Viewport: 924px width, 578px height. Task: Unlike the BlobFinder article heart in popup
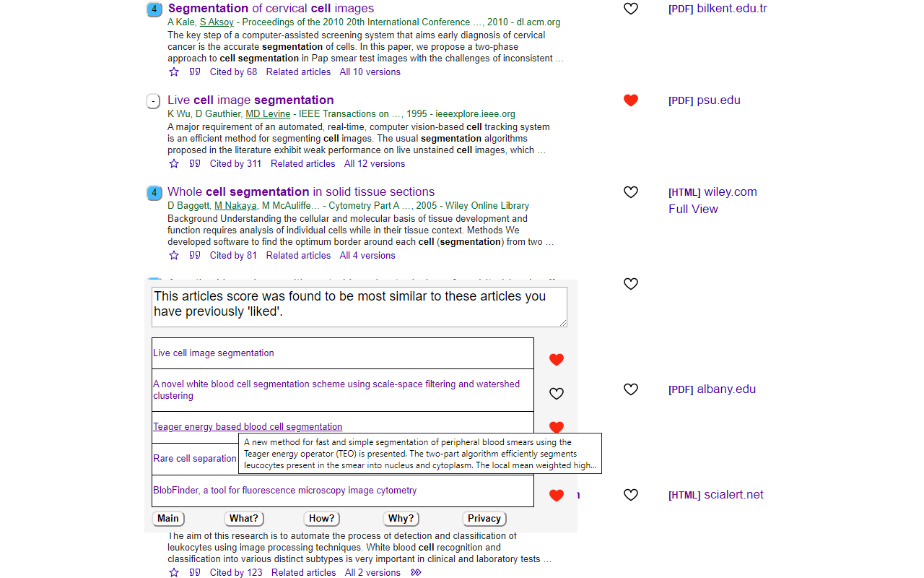(x=556, y=496)
